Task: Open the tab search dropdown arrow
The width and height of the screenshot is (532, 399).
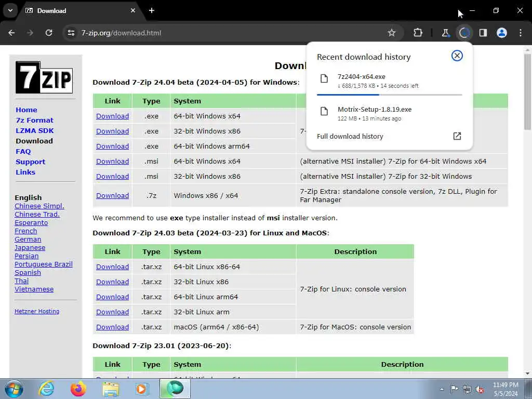Action: pos(10,10)
